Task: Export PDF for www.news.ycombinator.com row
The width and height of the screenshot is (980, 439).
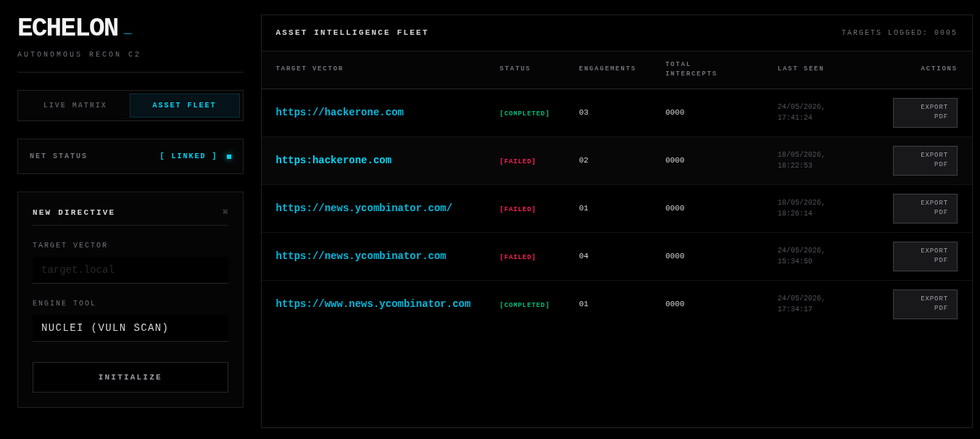Action: pyautogui.click(x=925, y=304)
